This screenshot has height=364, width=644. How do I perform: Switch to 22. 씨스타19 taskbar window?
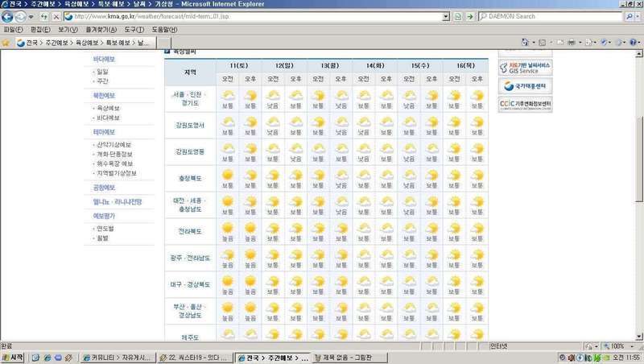point(196,358)
